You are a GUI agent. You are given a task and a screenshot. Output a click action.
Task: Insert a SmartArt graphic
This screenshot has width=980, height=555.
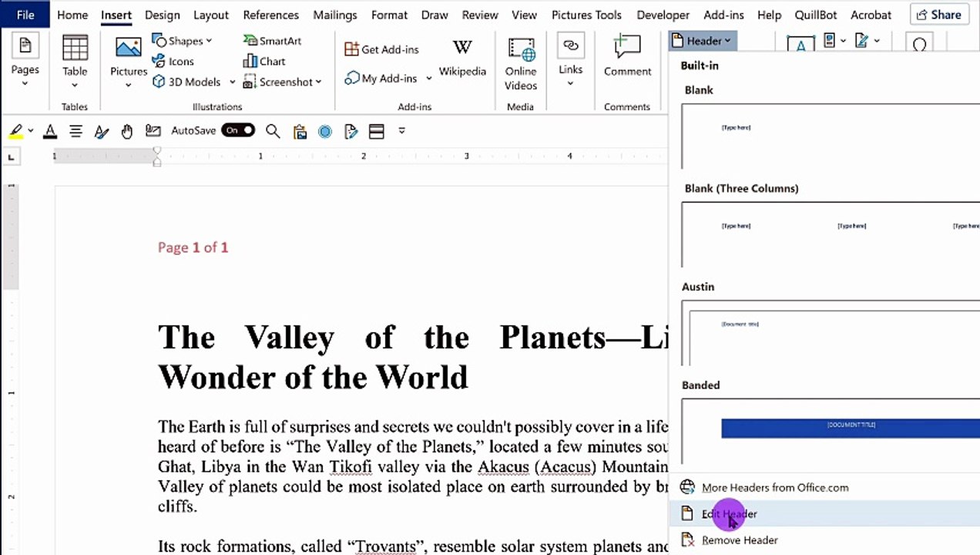(x=272, y=41)
